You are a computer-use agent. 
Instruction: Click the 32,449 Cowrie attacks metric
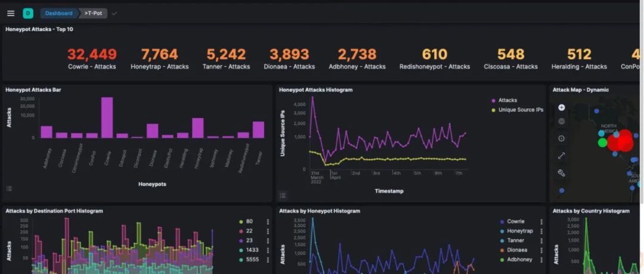point(92,58)
